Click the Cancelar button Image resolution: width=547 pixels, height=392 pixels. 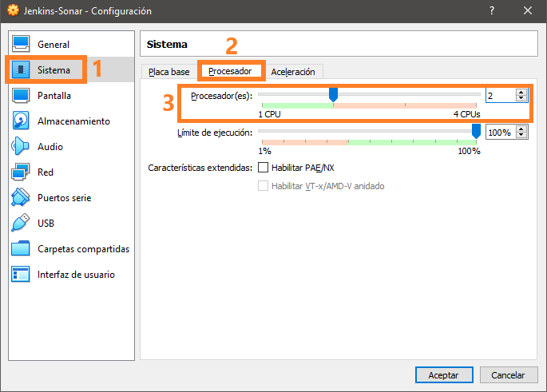point(508,374)
